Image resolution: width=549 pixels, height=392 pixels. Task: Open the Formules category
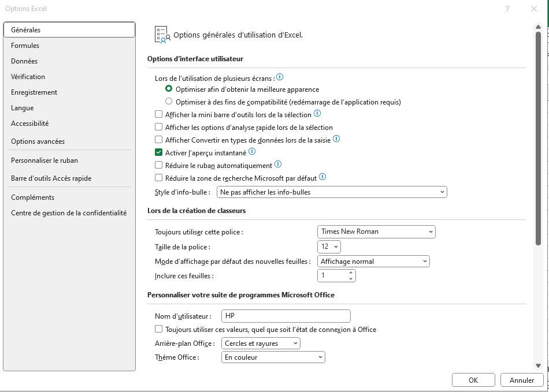[69, 46]
